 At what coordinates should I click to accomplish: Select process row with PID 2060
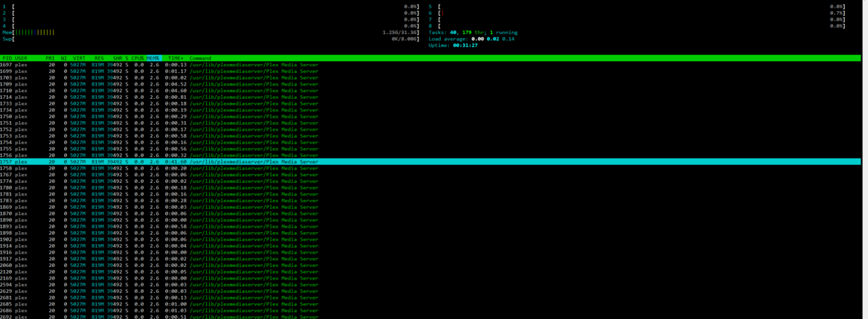pos(431,265)
